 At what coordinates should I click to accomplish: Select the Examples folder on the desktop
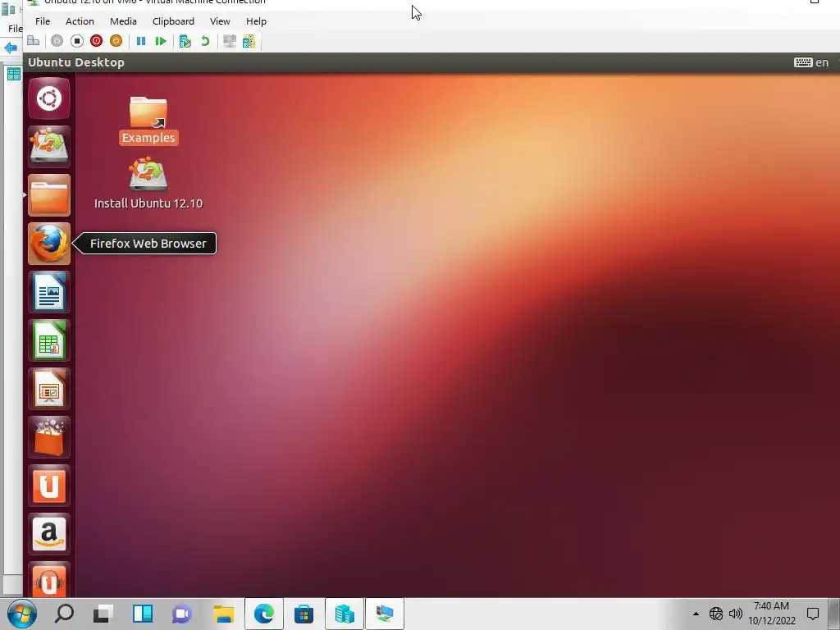[148, 121]
